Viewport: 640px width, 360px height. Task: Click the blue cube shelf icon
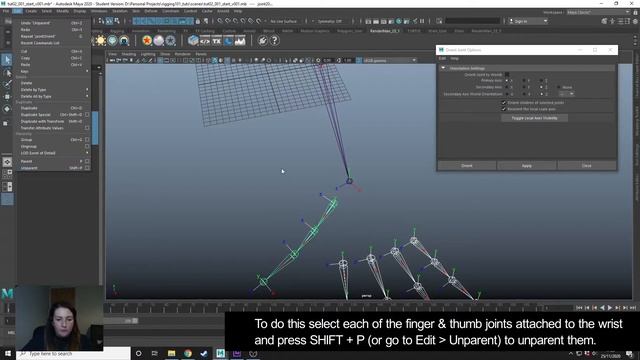(x=193, y=40)
